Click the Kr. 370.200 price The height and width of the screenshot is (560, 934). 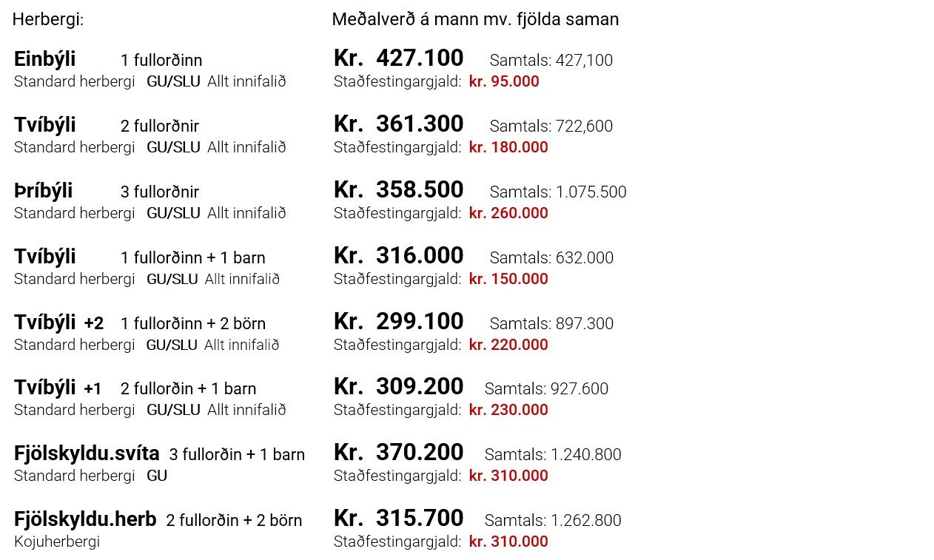click(398, 452)
